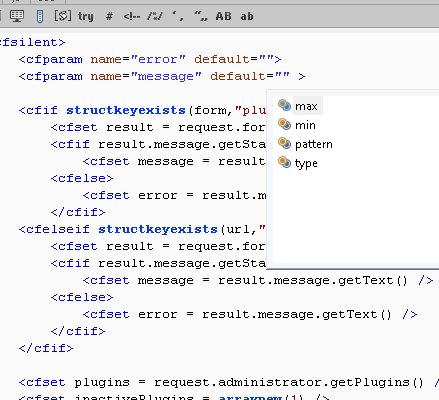The image size is (439, 400).
Task: Wrap selection in single quotes button
Action: tap(178, 16)
